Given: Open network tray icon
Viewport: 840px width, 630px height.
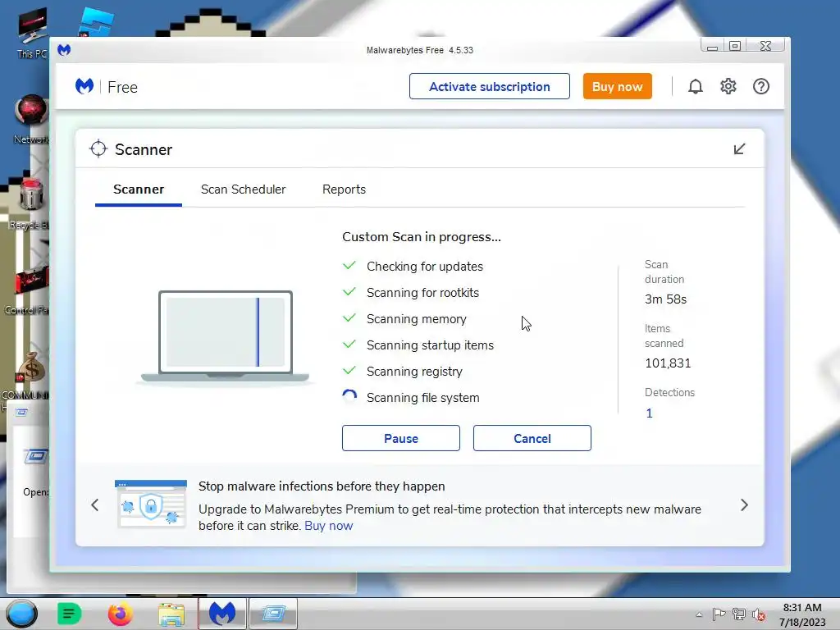Looking at the screenshot, I should 739,614.
